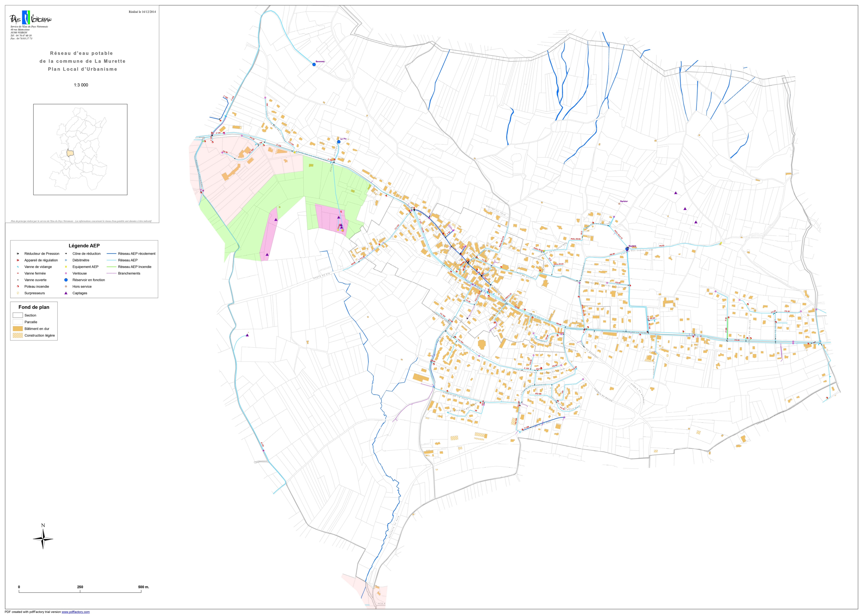866x616 pixels.
Task: Click the commune locator inset map thumbnail
Action: click(80, 149)
